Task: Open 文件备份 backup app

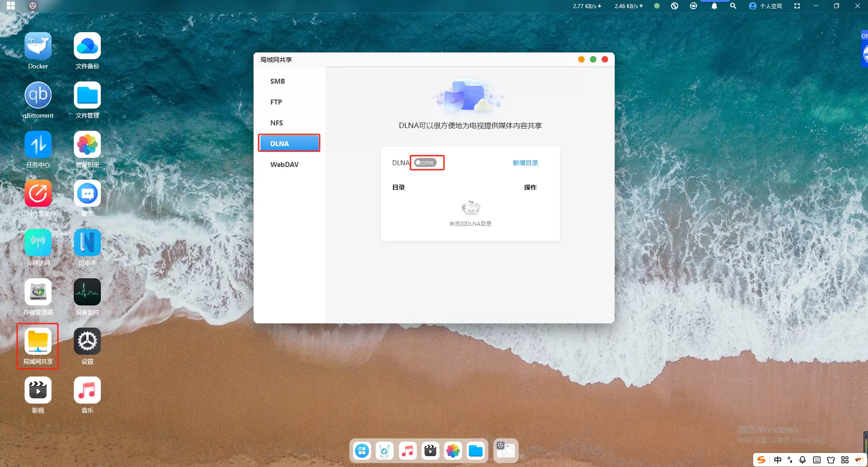Action: 87,46
